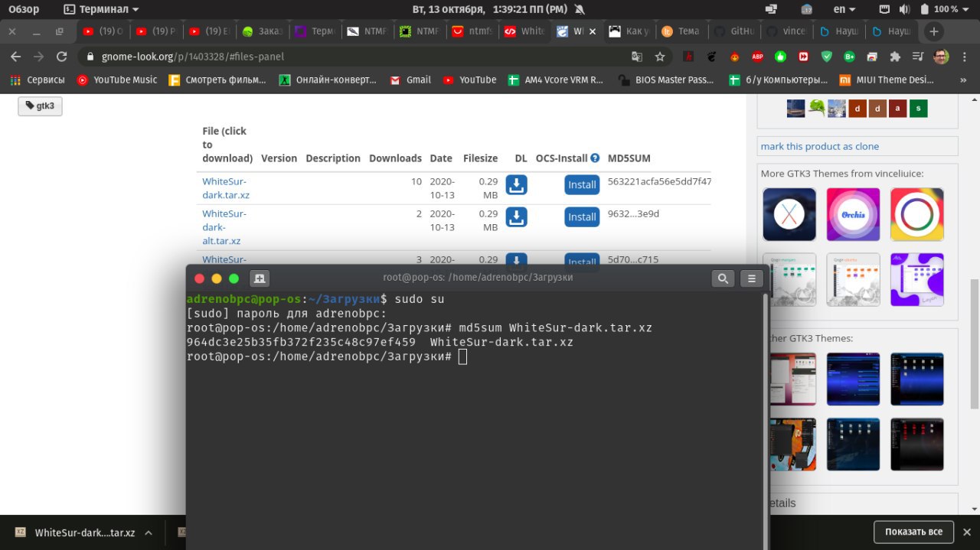The width and height of the screenshot is (980, 550).
Task: Click the green 's' supporter avatar
Action: 918,109
